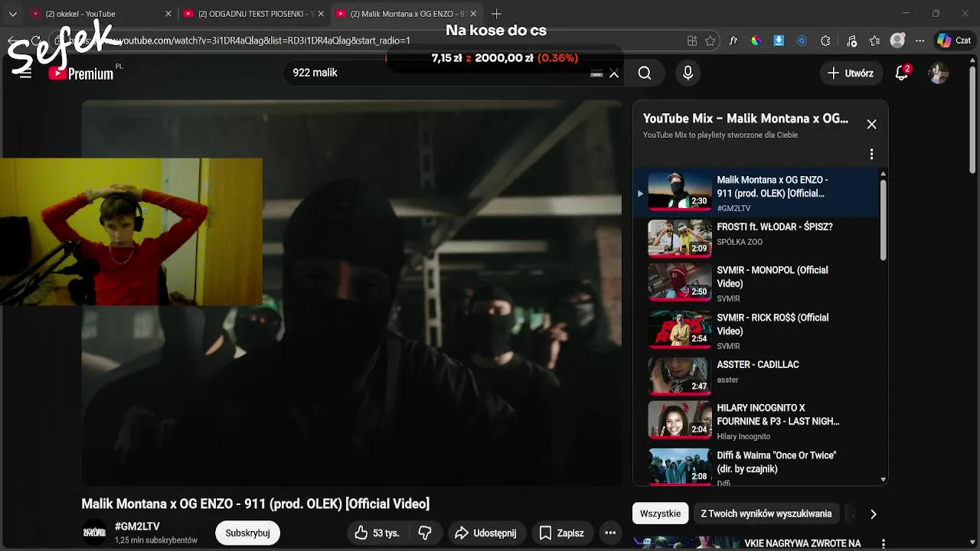
Task: Open a new browser tab
Action: click(496, 14)
